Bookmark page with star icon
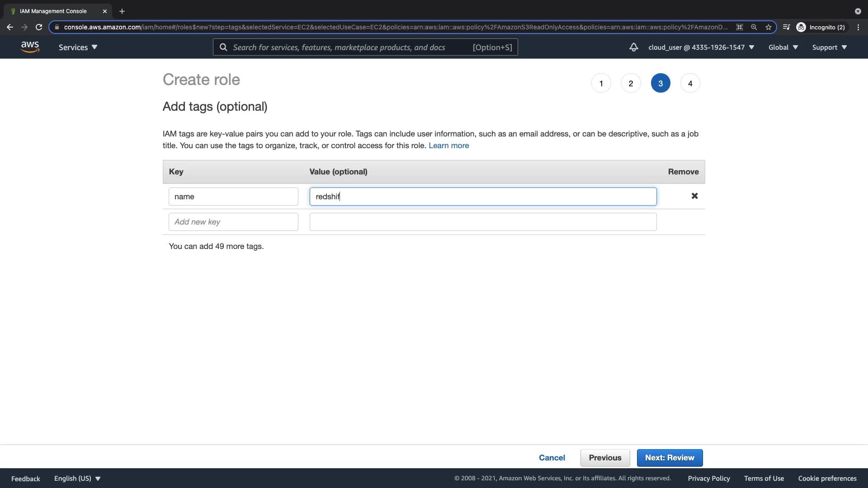This screenshot has width=868, height=488. point(768,27)
